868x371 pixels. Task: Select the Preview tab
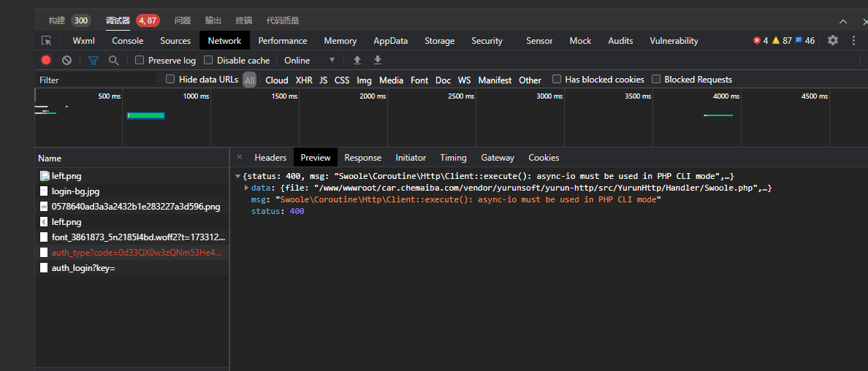pos(316,157)
